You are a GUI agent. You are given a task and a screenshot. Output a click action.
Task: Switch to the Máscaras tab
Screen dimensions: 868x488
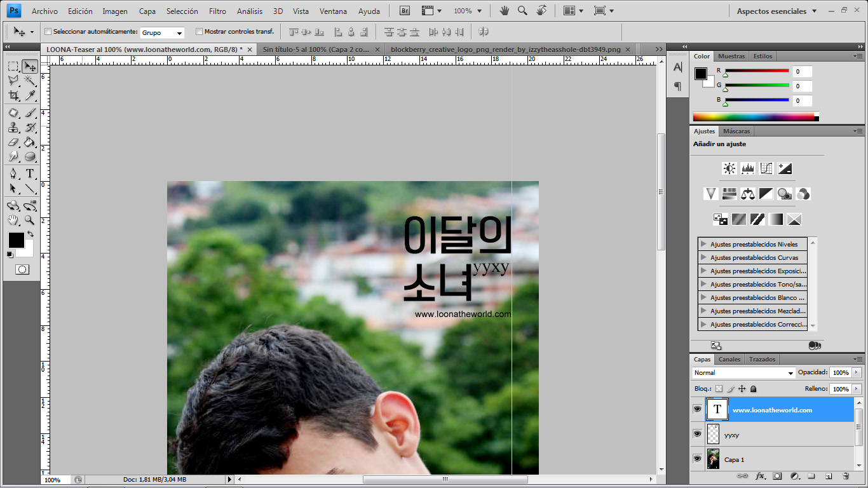[737, 131]
